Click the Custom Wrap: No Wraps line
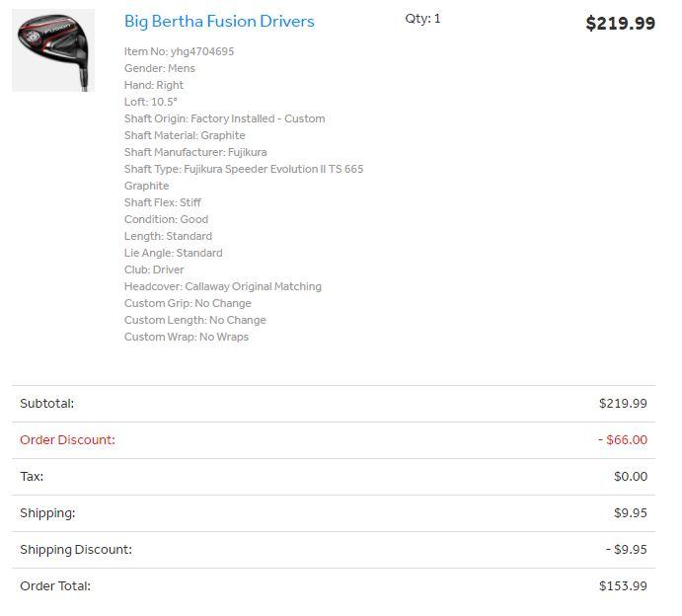The height and width of the screenshot is (616, 682). coord(187,337)
